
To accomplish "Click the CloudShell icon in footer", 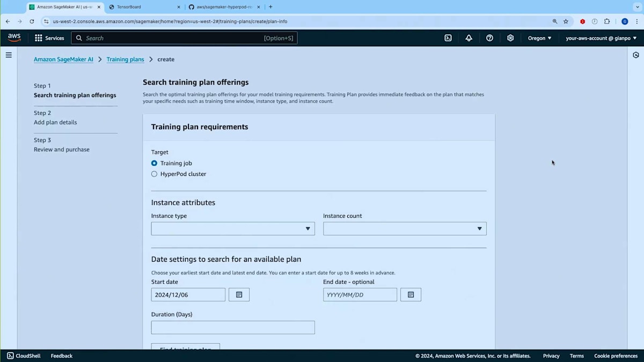I will (10, 356).
